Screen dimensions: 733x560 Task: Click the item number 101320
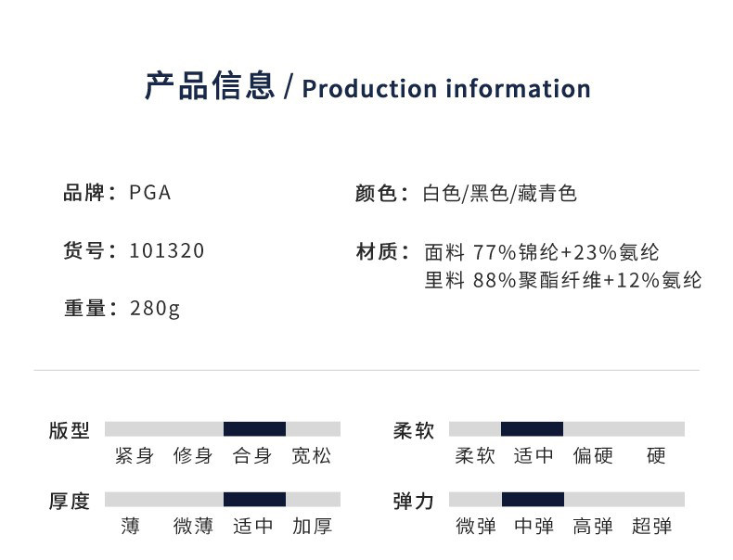coord(167,251)
